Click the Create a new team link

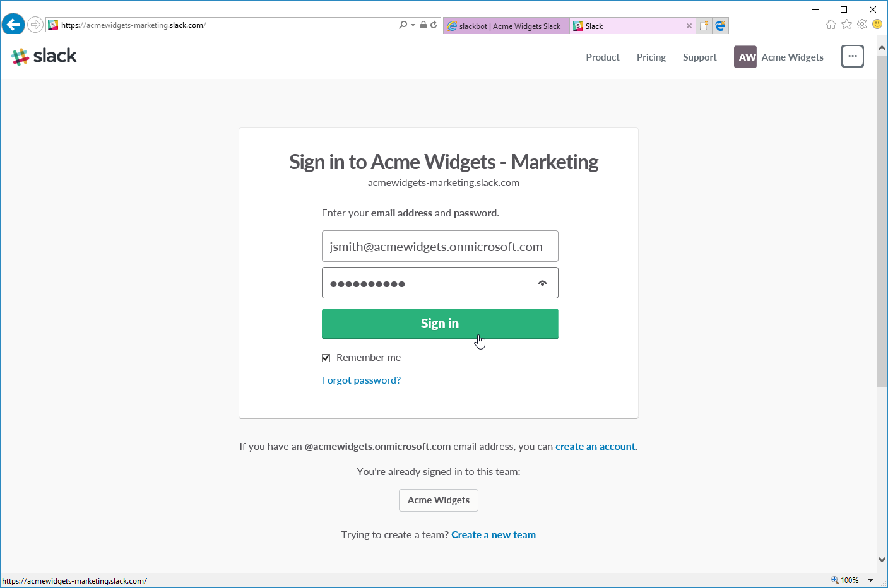(494, 534)
